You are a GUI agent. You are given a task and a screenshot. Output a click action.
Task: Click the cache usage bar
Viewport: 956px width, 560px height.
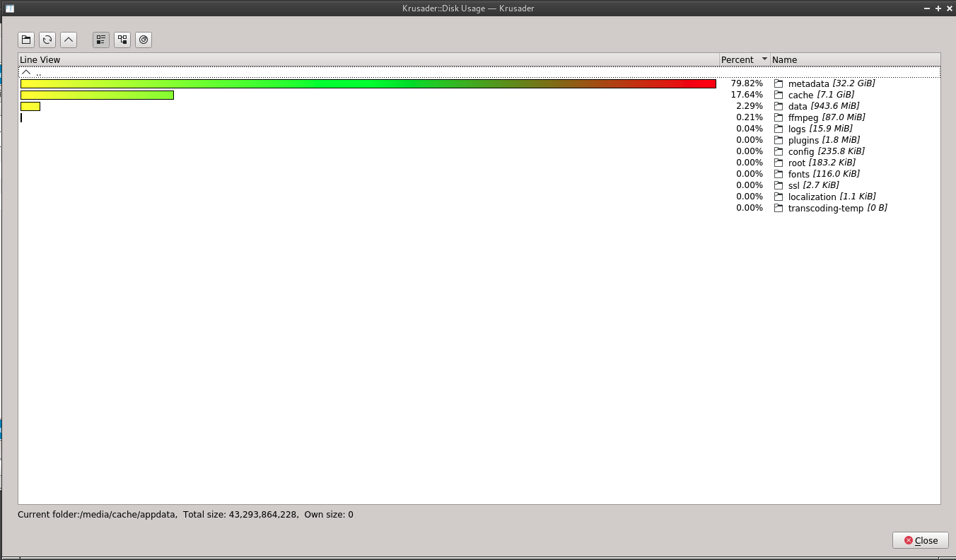(x=97, y=95)
